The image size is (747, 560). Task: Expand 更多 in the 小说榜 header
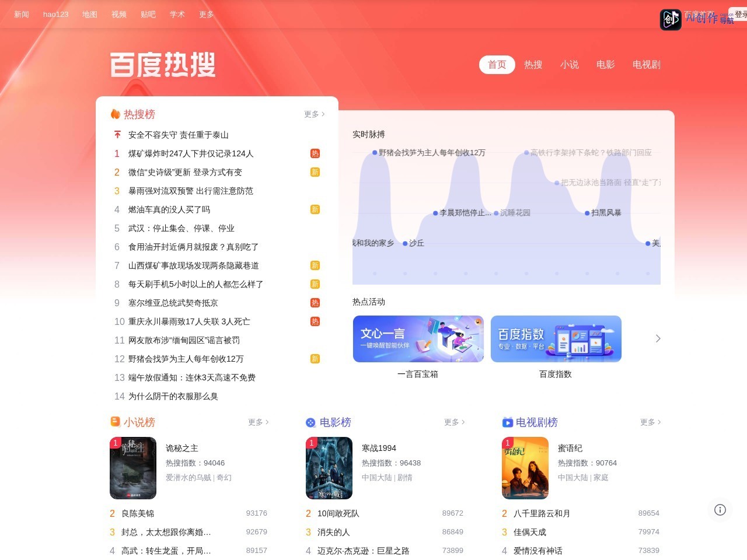click(259, 422)
